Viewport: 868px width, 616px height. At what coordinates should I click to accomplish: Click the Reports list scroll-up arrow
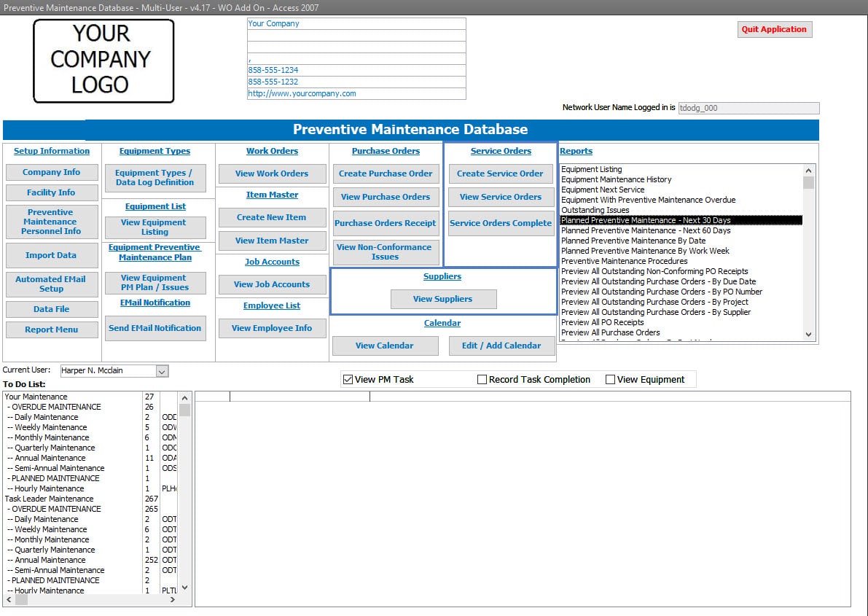[x=809, y=171]
